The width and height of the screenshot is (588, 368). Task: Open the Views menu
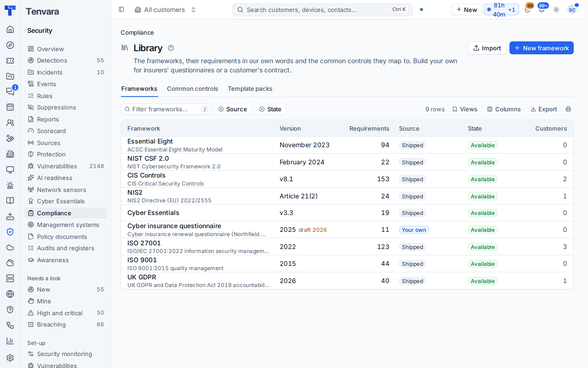[465, 109]
